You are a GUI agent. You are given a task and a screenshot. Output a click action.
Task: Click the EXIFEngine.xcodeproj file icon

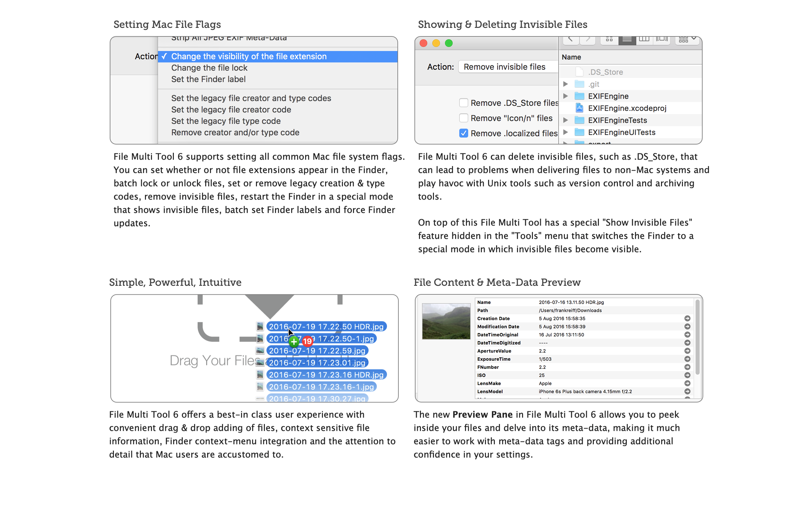(580, 108)
